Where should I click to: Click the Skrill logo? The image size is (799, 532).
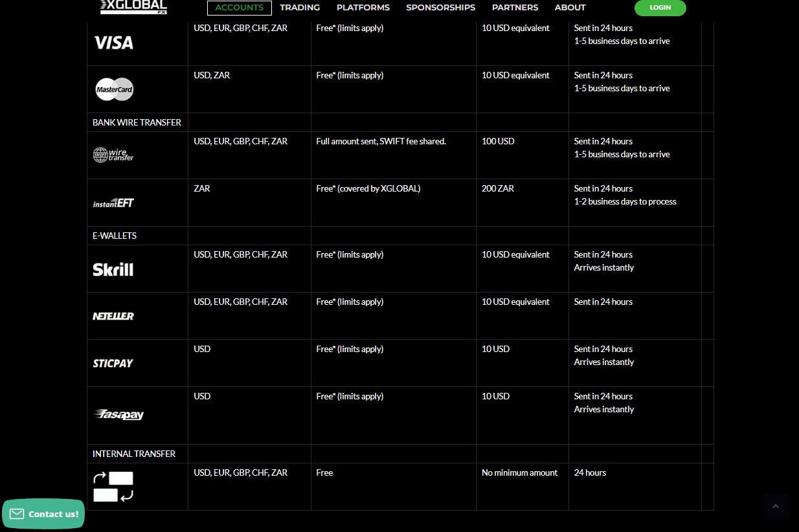pos(113,269)
